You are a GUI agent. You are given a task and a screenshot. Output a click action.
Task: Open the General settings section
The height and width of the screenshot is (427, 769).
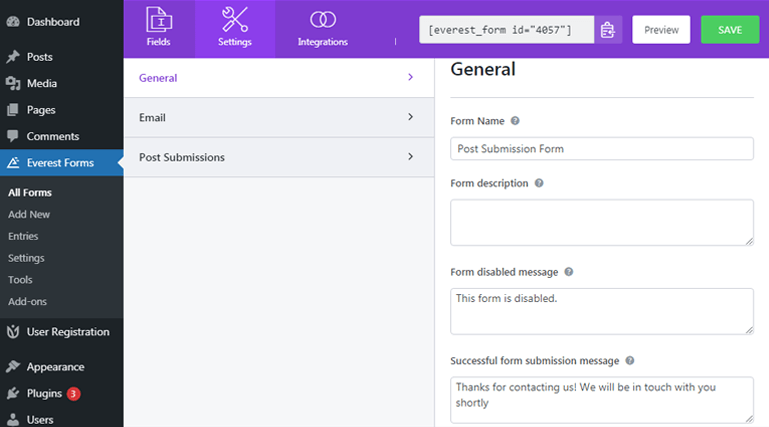279,77
